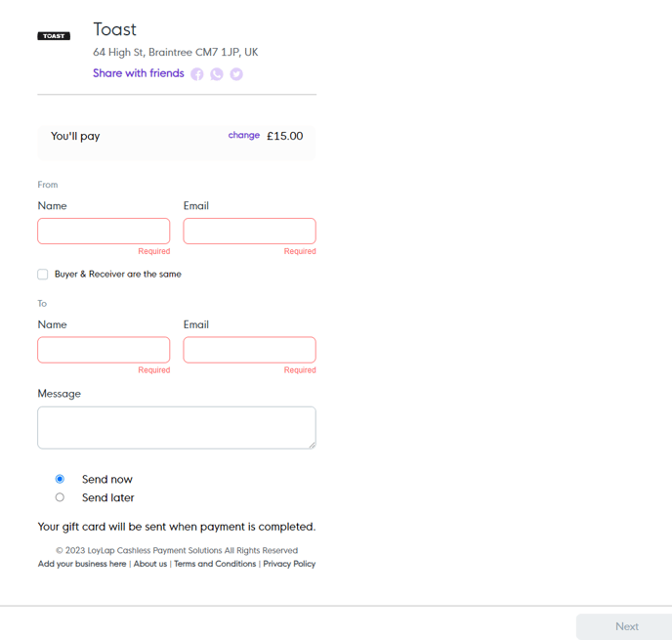Click inside the Message text area
The width and height of the screenshot is (672, 640).
177,428
